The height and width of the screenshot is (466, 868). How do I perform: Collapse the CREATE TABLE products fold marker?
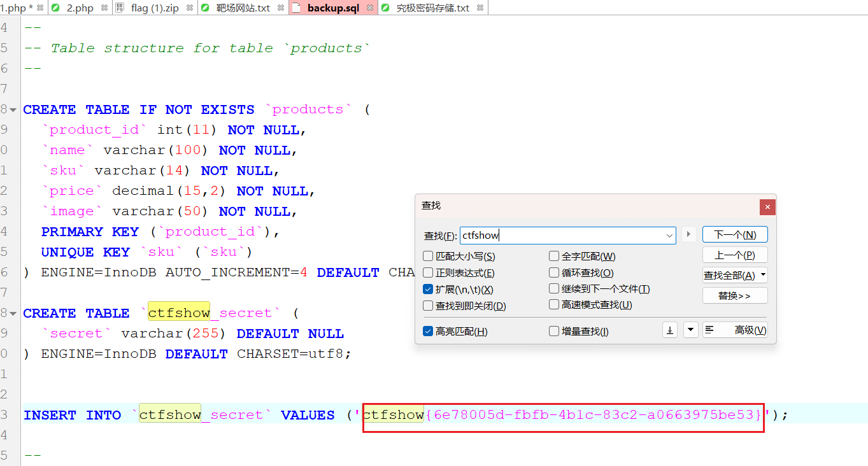coord(13,109)
